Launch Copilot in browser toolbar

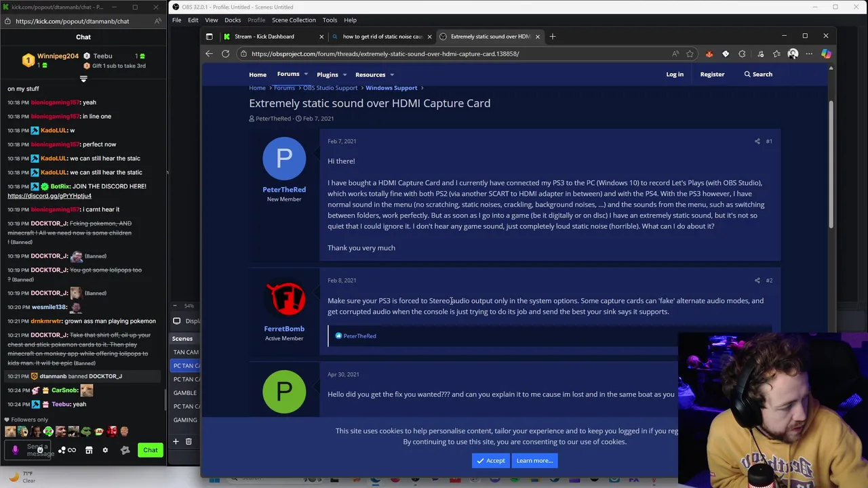point(826,54)
